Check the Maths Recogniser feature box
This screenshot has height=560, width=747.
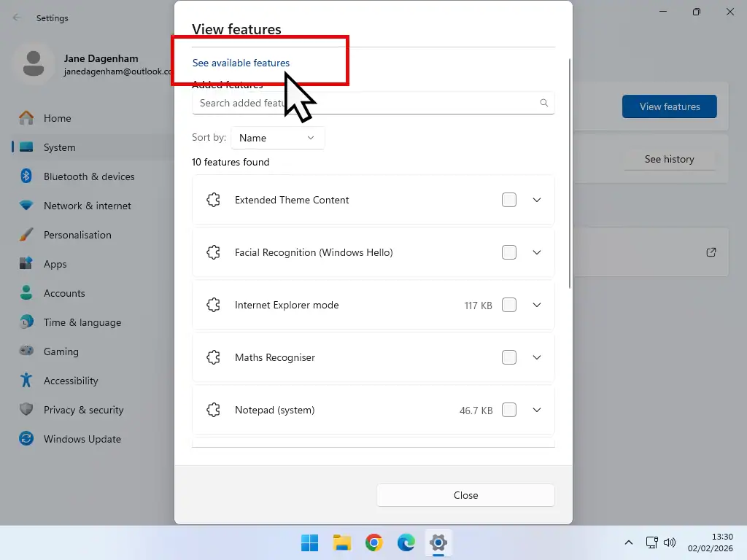[508, 357]
